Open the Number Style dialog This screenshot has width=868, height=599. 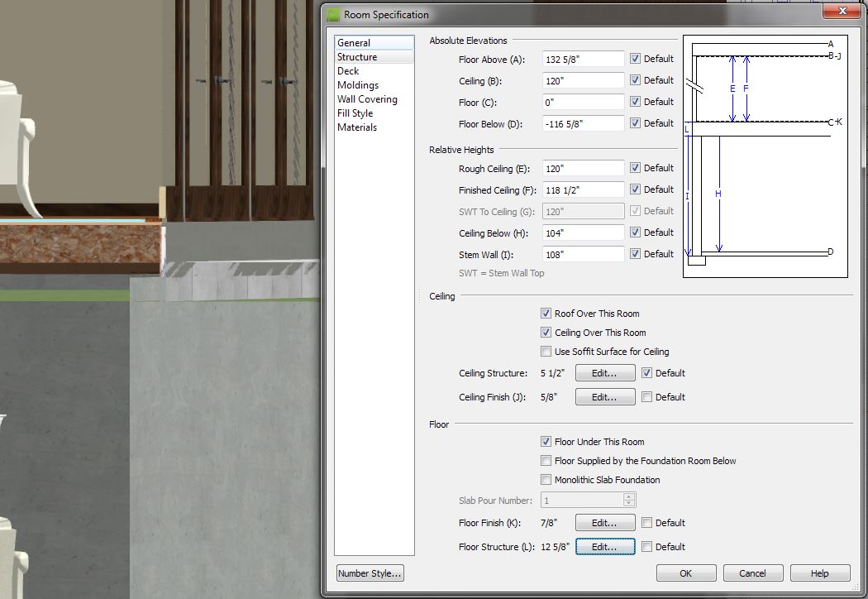(370, 573)
